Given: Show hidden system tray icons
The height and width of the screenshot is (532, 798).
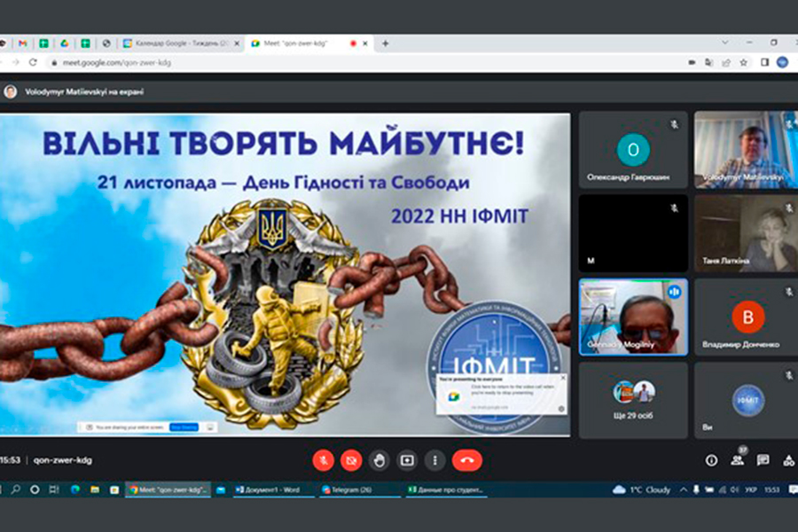Looking at the screenshot, I should (684, 489).
